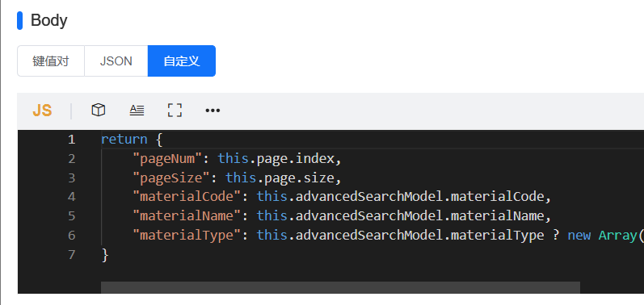
Task: Click the horizontal scrollbar in code editor
Action: click(x=340, y=287)
